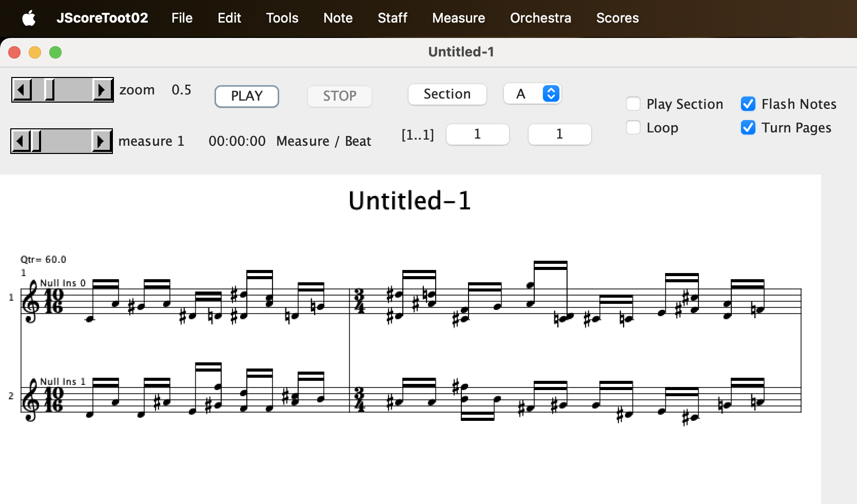Close the Untitled-1 window
Viewport: 857px width, 504px height.
(14, 52)
